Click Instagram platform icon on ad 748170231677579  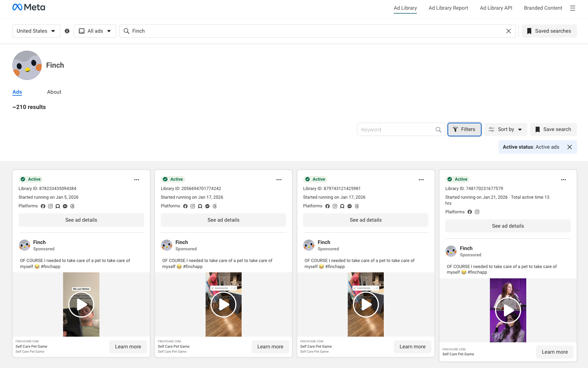click(x=477, y=212)
